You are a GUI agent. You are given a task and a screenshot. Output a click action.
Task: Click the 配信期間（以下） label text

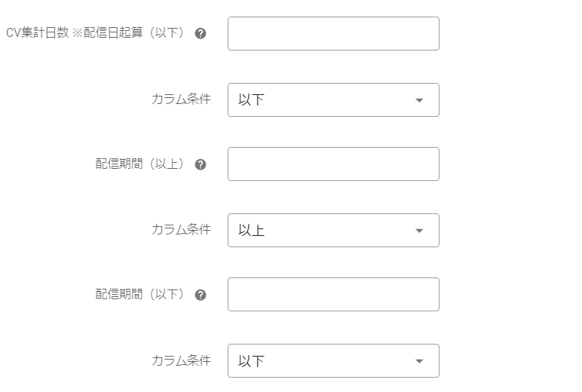click(x=140, y=295)
